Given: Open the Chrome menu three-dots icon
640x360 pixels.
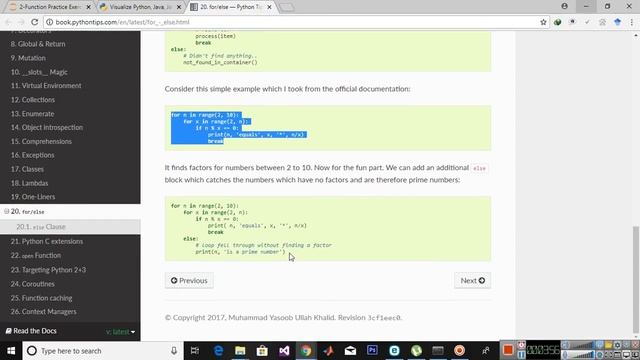Looking at the screenshot, I should coord(632,22).
